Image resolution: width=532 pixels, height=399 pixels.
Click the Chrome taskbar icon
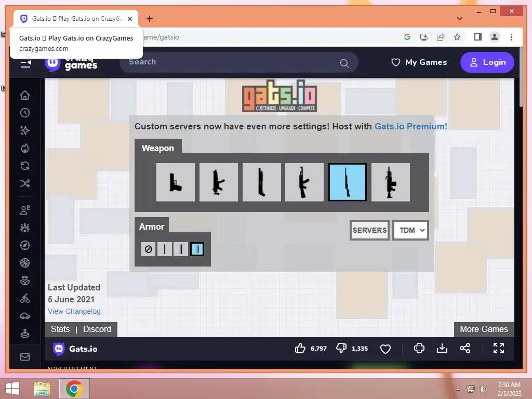74,389
